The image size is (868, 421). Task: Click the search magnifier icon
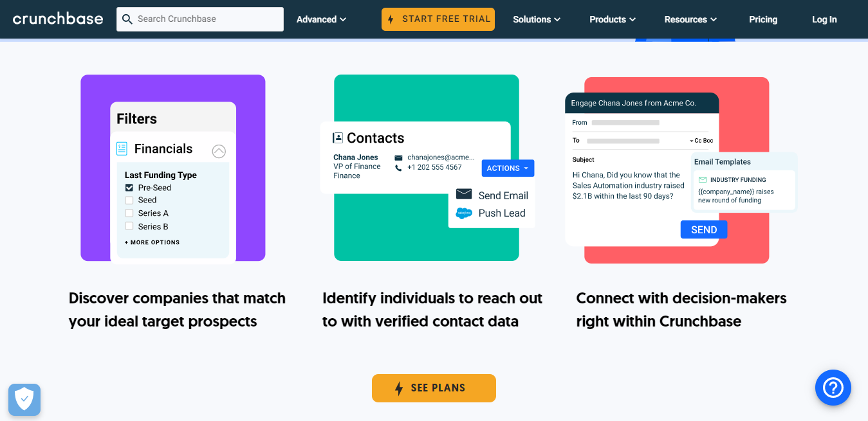click(127, 19)
